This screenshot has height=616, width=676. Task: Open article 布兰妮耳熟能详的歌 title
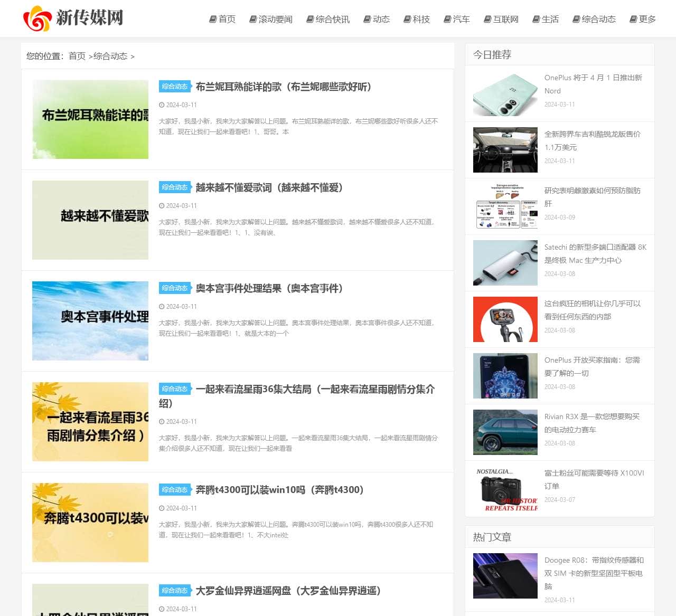pyautogui.click(x=284, y=87)
